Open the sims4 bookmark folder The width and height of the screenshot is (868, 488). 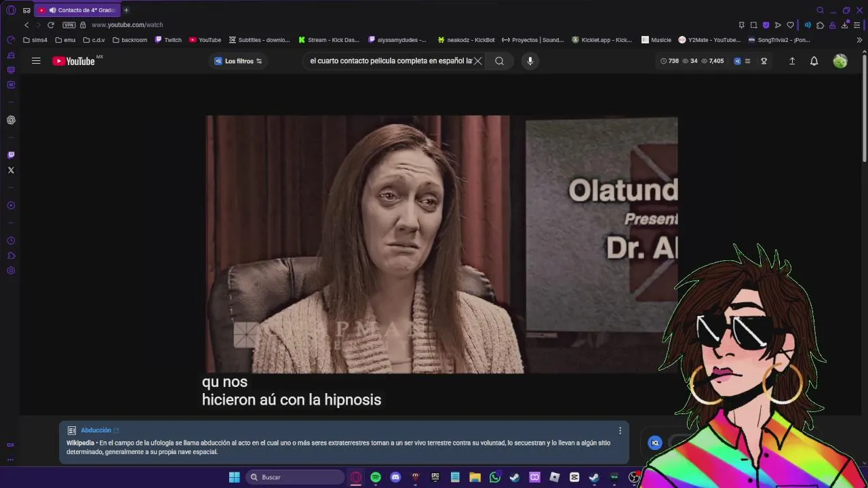[x=35, y=40]
